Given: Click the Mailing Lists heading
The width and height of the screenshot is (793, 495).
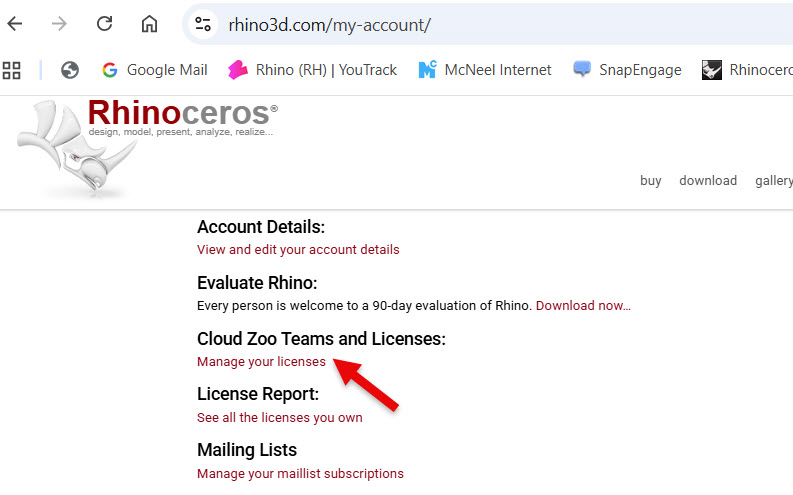Looking at the screenshot, I should point(247,450).
